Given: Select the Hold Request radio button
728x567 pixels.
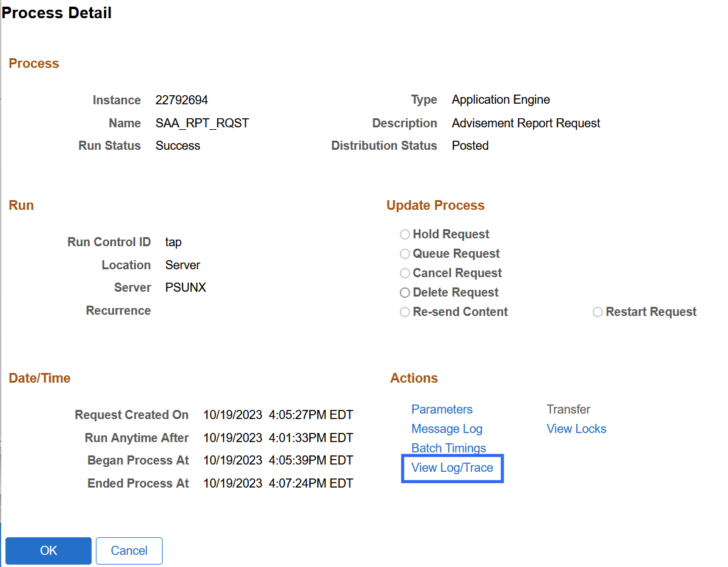Looking at the screenshot, I should coord(405,235).
